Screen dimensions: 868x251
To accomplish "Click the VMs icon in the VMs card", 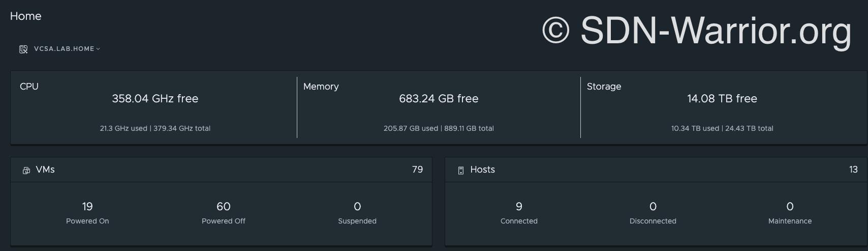I will [x=26, y=171].
